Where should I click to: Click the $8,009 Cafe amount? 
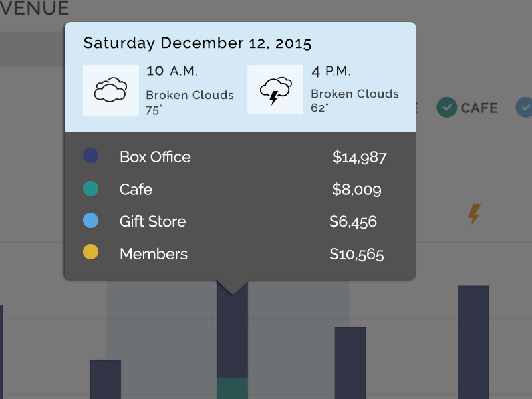[356, 190]
